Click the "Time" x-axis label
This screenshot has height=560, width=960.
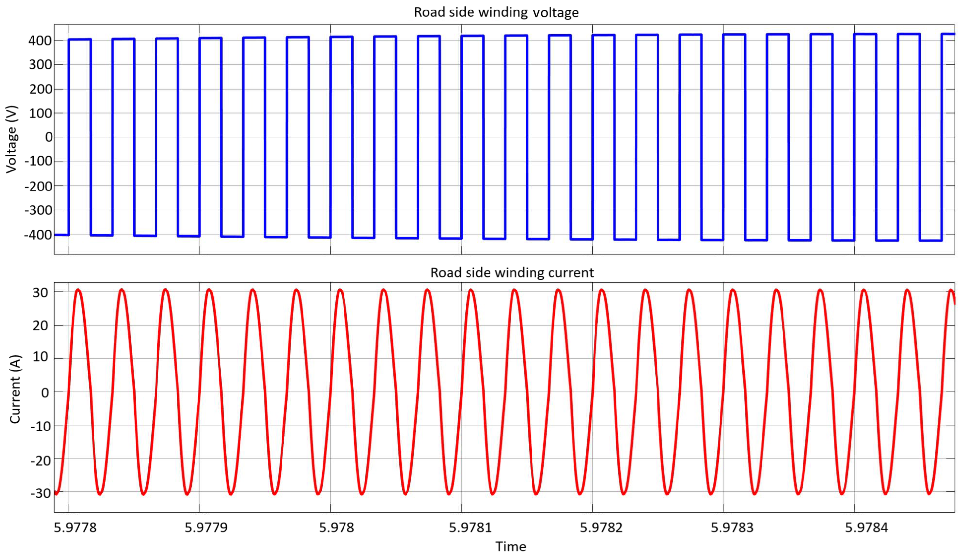511,547
